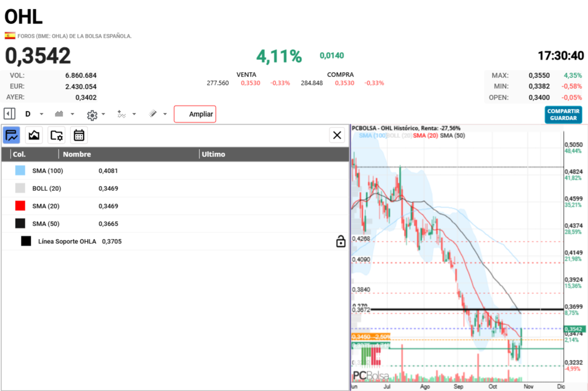The width and height of the screenshot is (588, 391).
Task: Open the chart settings gear
Action: click(x=92, y=115)
